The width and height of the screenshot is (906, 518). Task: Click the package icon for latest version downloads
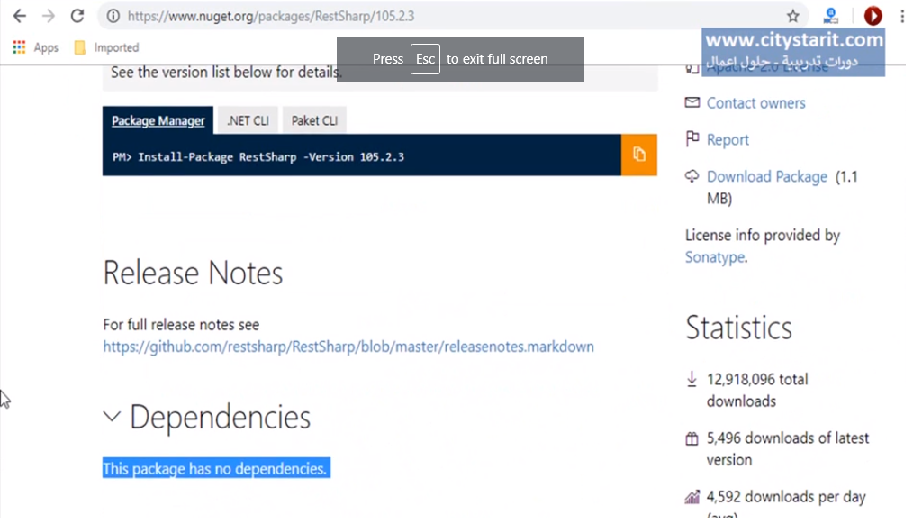[x=692, y=439]
